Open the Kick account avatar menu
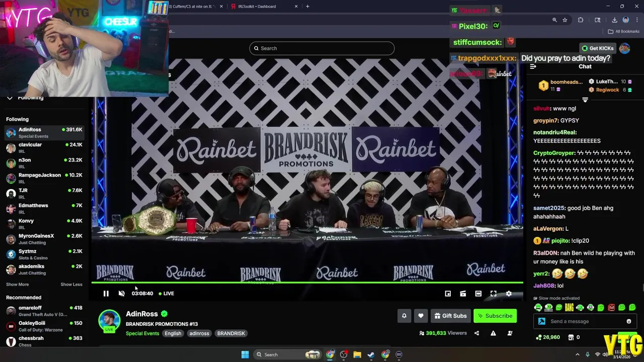 [625, 48]
